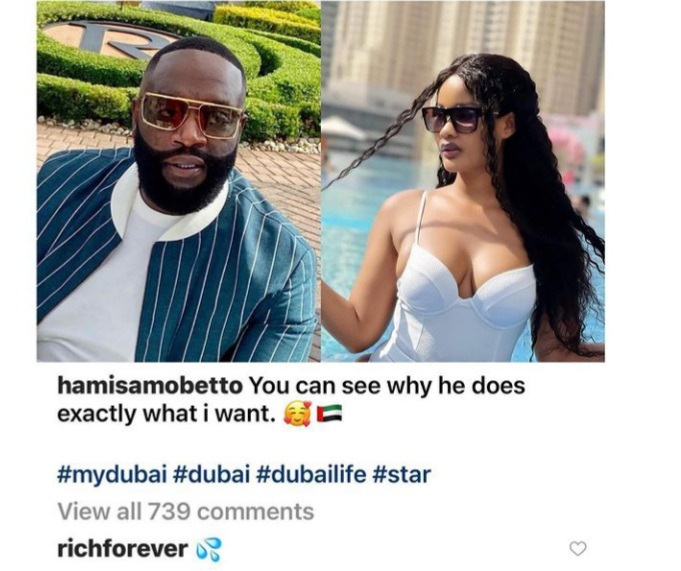Open the #mydubai hashtag
Screen dimensions: 681x571
click(112, 475)
